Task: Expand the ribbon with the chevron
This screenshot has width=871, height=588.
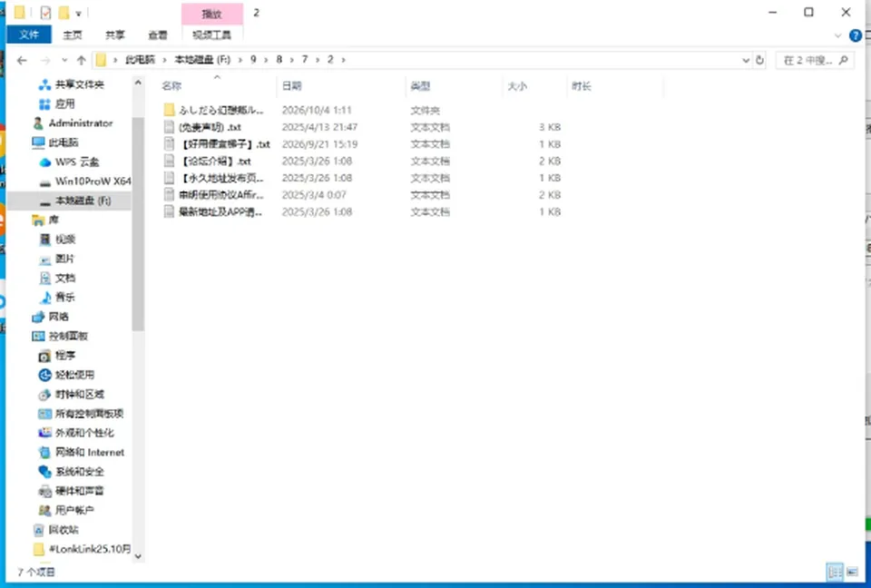Action: (x=838, y=36)
